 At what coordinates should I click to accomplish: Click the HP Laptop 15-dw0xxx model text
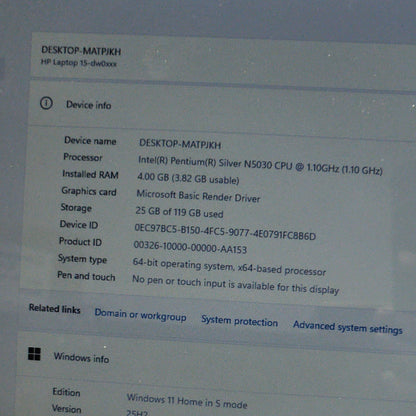point(79,63)
